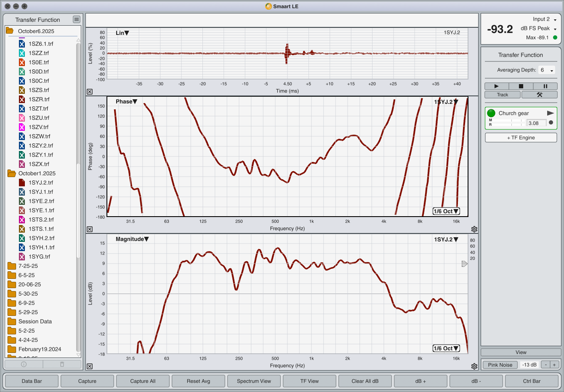The image size is (564, 392).
Task: Open the Lin display type dropdown
Action: [122, 33]
